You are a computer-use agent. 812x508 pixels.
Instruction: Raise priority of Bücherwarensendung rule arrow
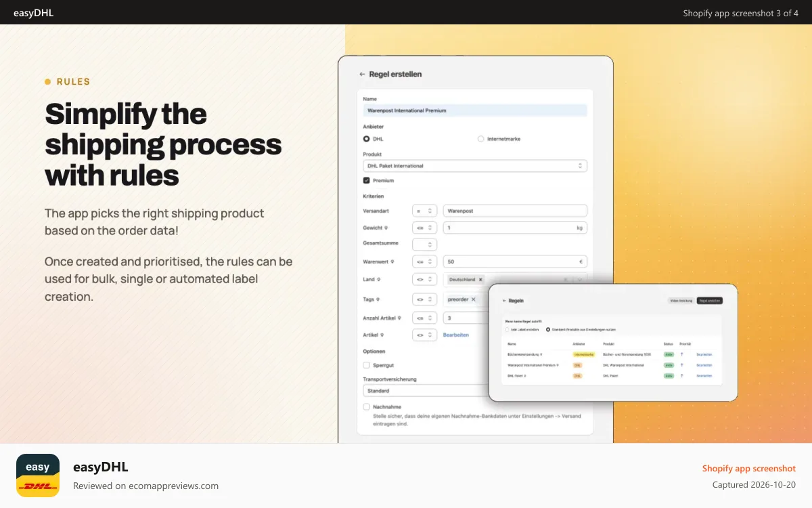click(681, 354)
